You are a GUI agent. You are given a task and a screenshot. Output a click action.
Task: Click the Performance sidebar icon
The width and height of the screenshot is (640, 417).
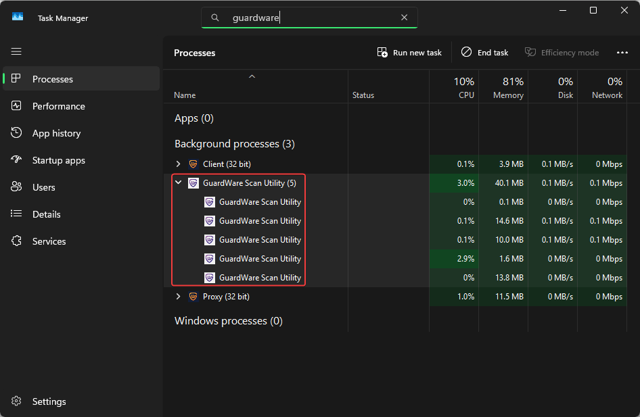click(16, 106)
